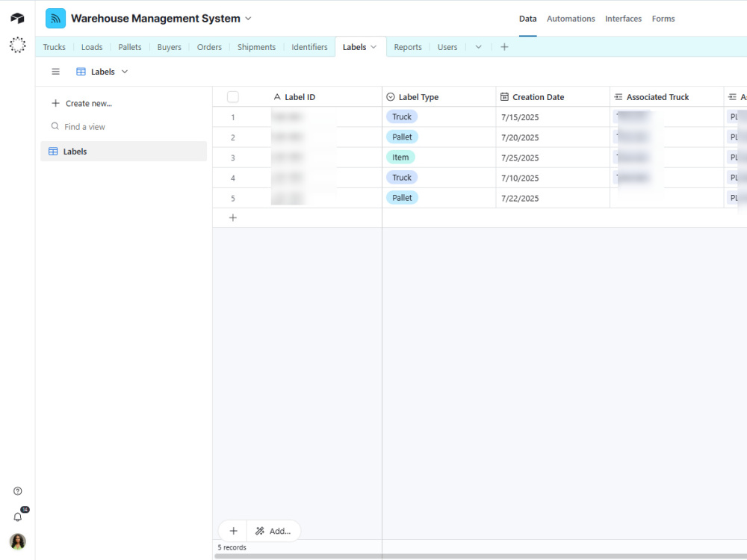Click the Truck tag in row 4
Viewport: 747px width, 560px height.
[x=402, y=178]
